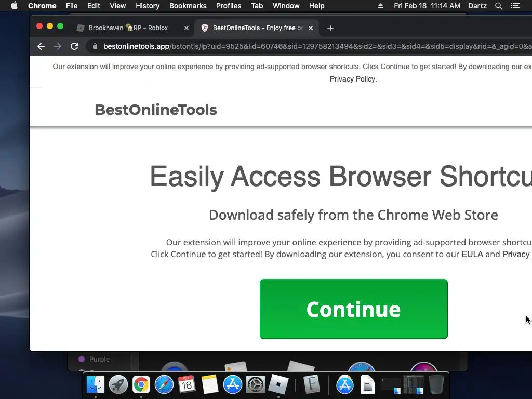The height and width of the screenshot is (399, 532).
Task: Close the BestOnlineTools tab
Action: (x=311, y=28)
